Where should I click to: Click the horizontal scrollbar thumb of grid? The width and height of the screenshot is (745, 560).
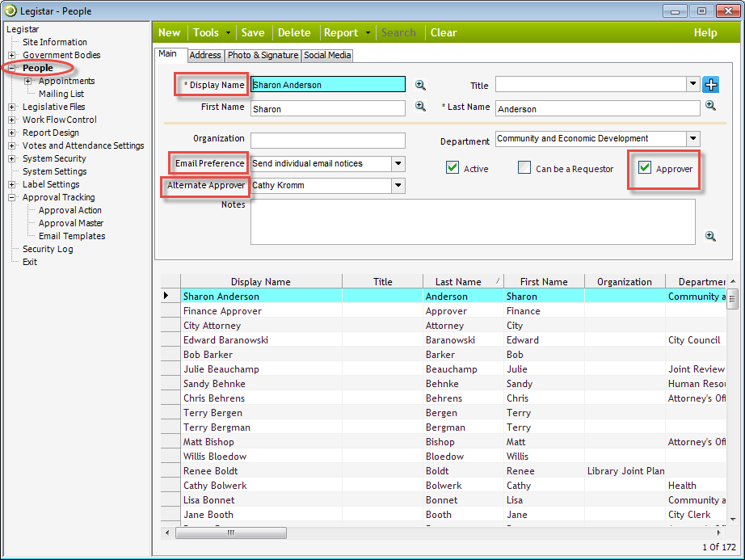pos(231,533)
